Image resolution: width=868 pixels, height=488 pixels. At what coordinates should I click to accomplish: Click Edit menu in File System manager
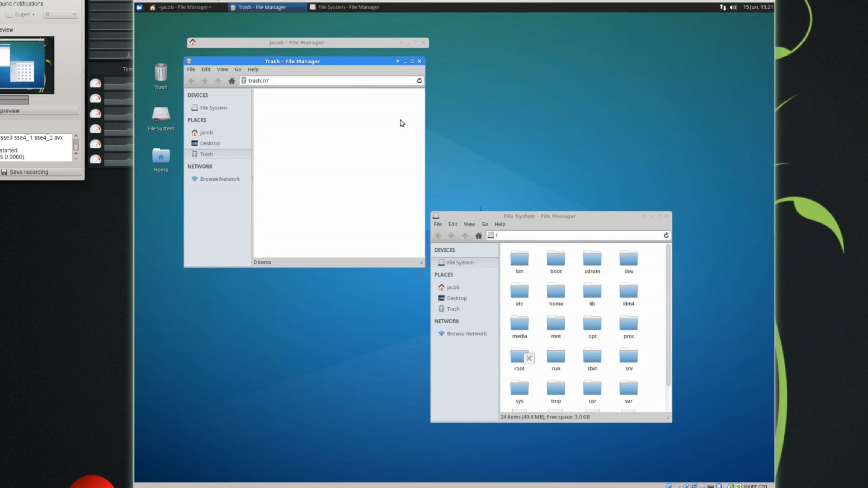pyautogui.click(x=453, y=224)
